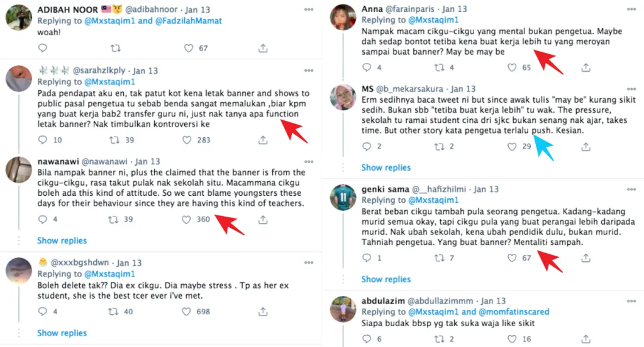Open more options on nawanawi's tweet
The width and height of the screenshot is (644, 347).
pos(308,161)
